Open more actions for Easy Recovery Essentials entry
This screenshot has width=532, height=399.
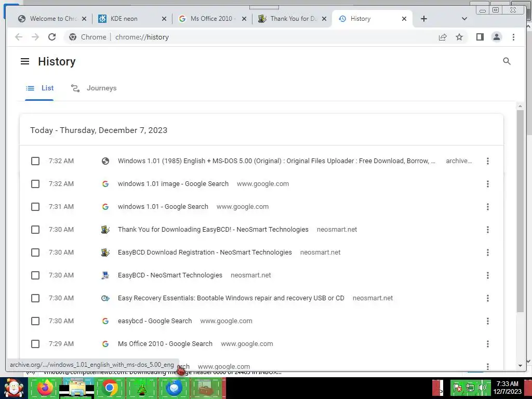click(x=487, y=298)
